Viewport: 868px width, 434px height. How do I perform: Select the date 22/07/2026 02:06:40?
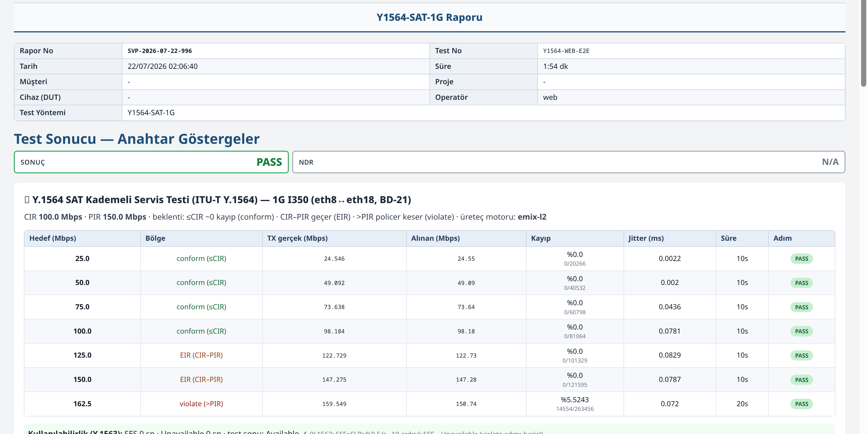click(x=162, y=66)
